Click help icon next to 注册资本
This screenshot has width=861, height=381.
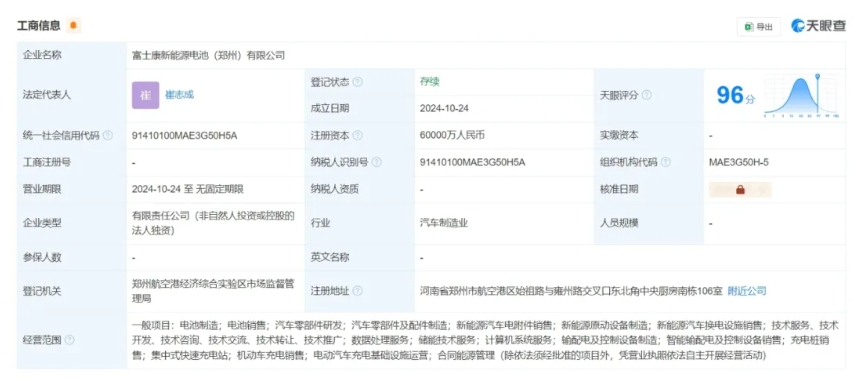point(357,135)
